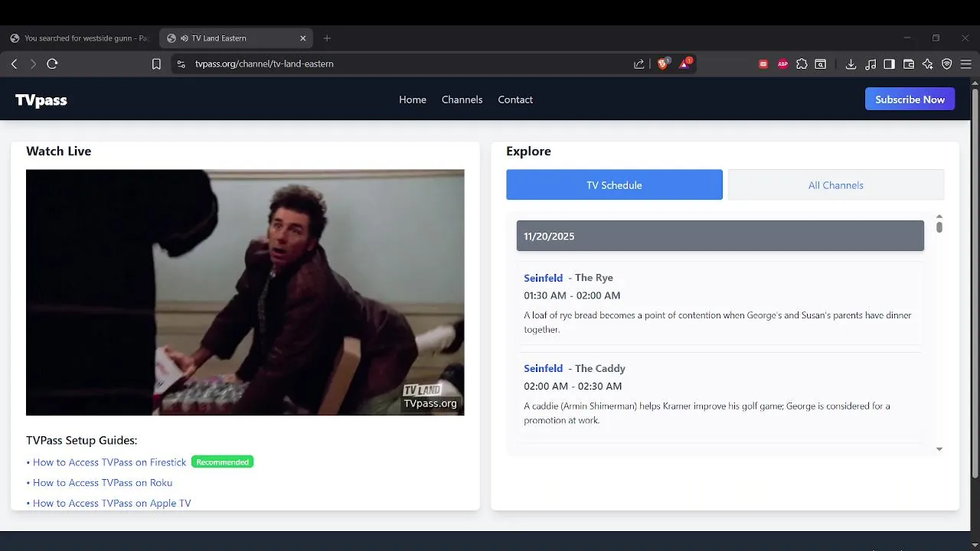Viewport: 980px width, 551px height.
Task: Select the TV Land Eastern tab
Action: (236, 38)
